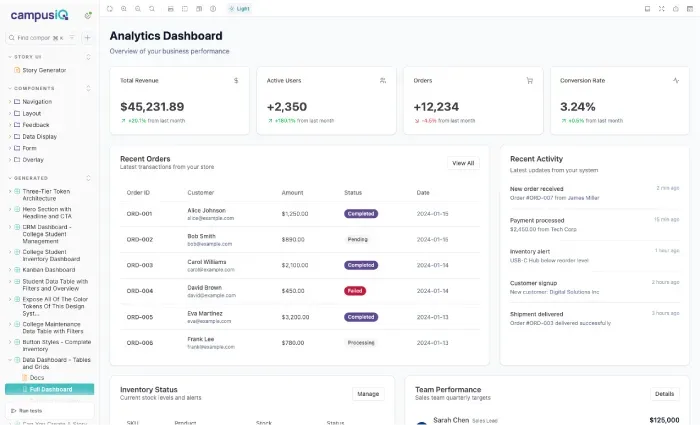Open the Kanban Dashboard story
The width and height of the screenshot is (700, 425).
click(x=48, y=269)
